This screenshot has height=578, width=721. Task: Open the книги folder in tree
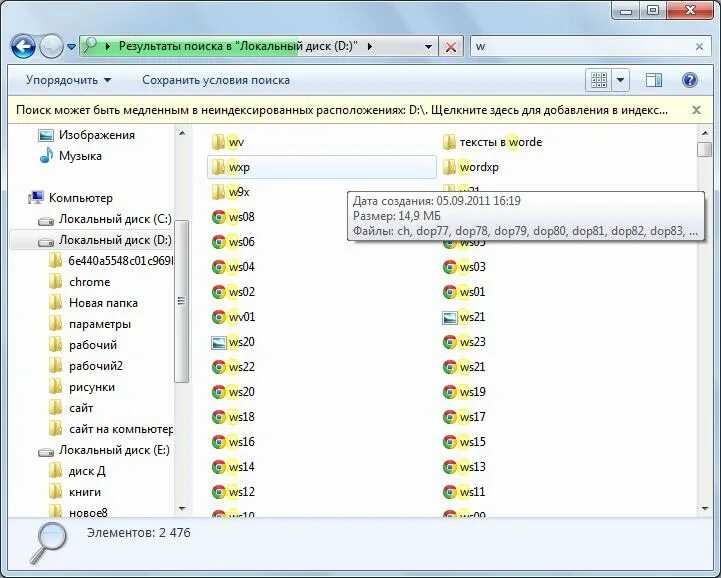[75, 492]
